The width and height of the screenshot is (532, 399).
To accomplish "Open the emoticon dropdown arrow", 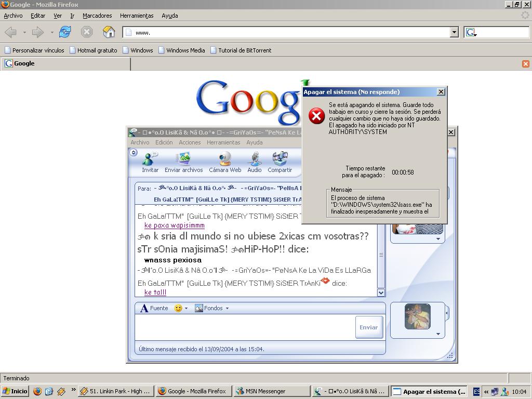I will pyautogui.click(x=187, y=309).
